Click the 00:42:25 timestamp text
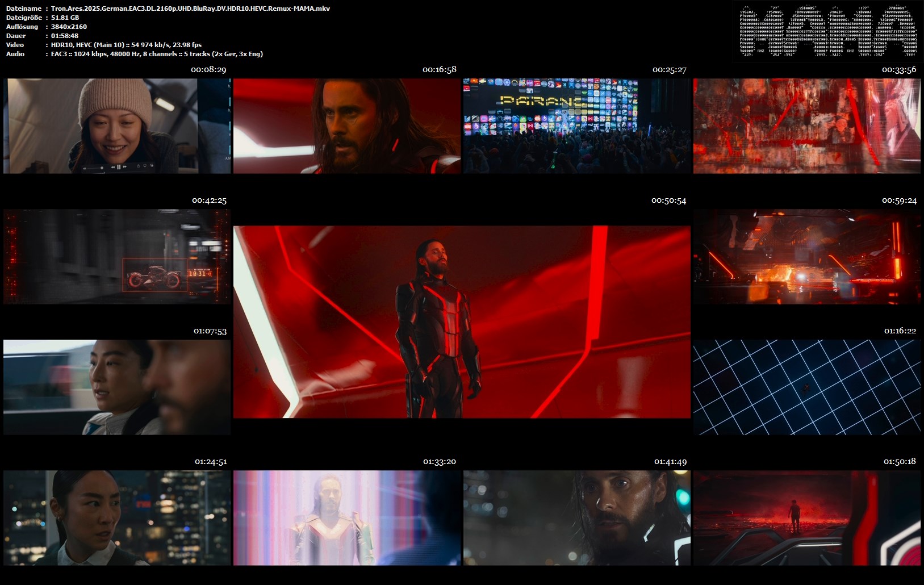924x585 pixels. click(x=209, y=200)
